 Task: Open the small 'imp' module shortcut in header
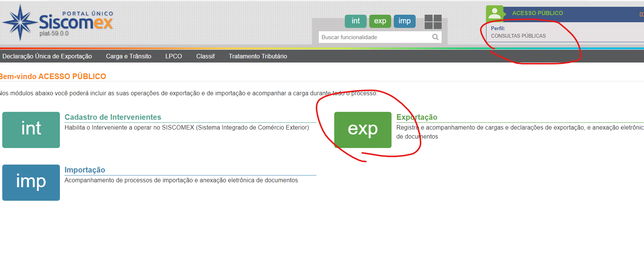pos(405,21)
